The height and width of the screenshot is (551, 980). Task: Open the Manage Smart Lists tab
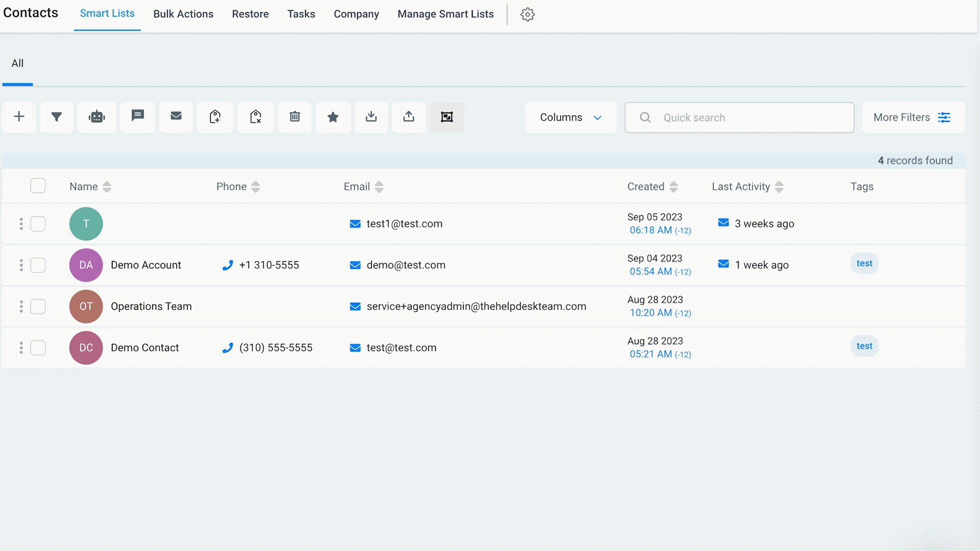coord(445,14)
